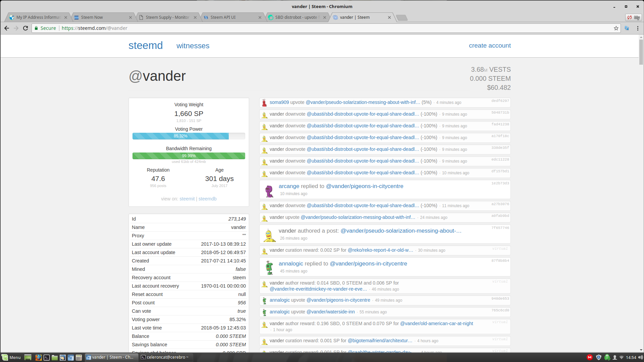Viewport: 644px width, 362px height.
Task: Launch Firefox from the taskbar
Action: (x=39, y=357)
